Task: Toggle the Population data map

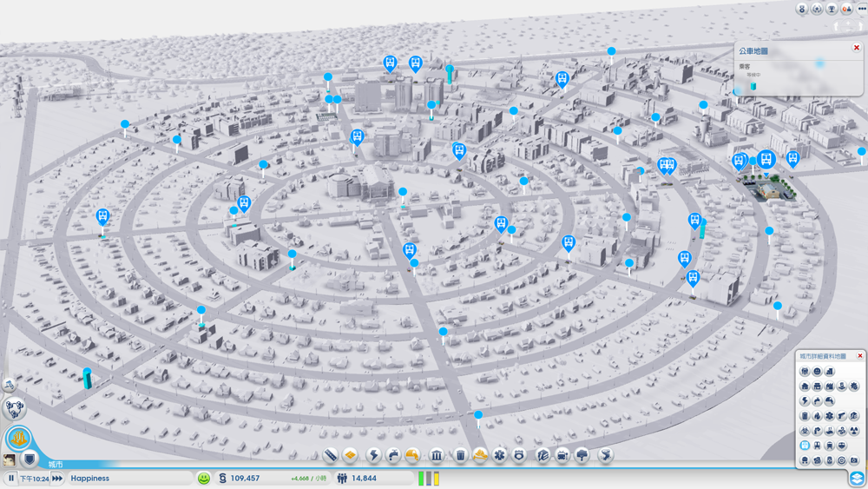Action: (805, 371)
